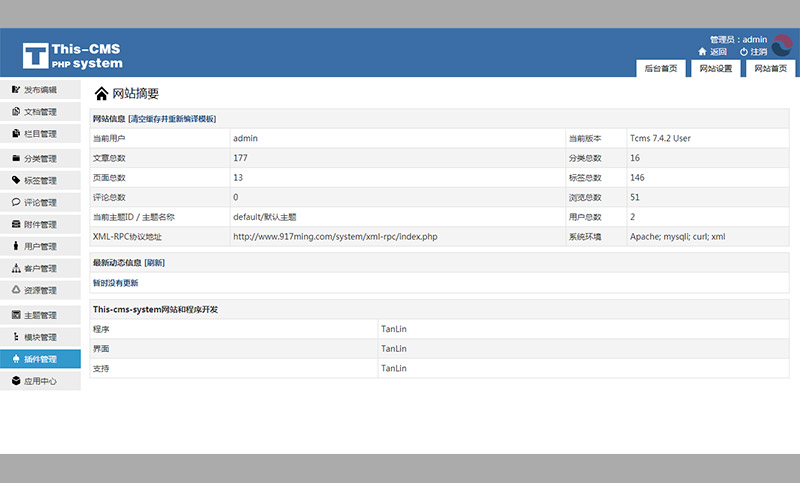Click the 应用中心 cube icon
The width and height of the screenshot is (800, 483).
pos(16,380)
